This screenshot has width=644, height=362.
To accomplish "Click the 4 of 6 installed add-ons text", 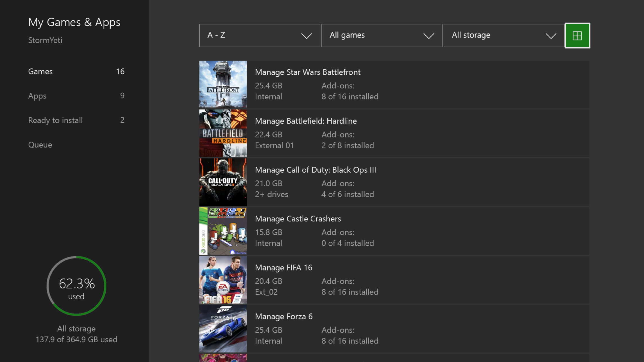I will [x=348, y=194].
